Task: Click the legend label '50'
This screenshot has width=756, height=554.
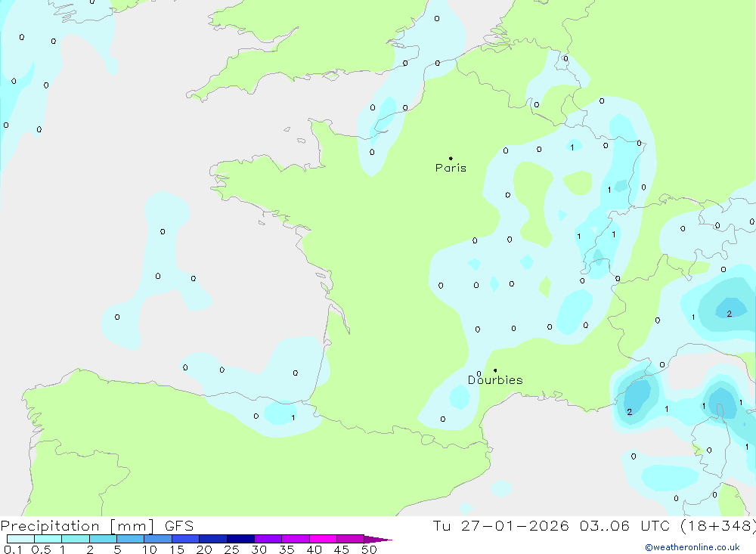Action: tap(369, 549)
